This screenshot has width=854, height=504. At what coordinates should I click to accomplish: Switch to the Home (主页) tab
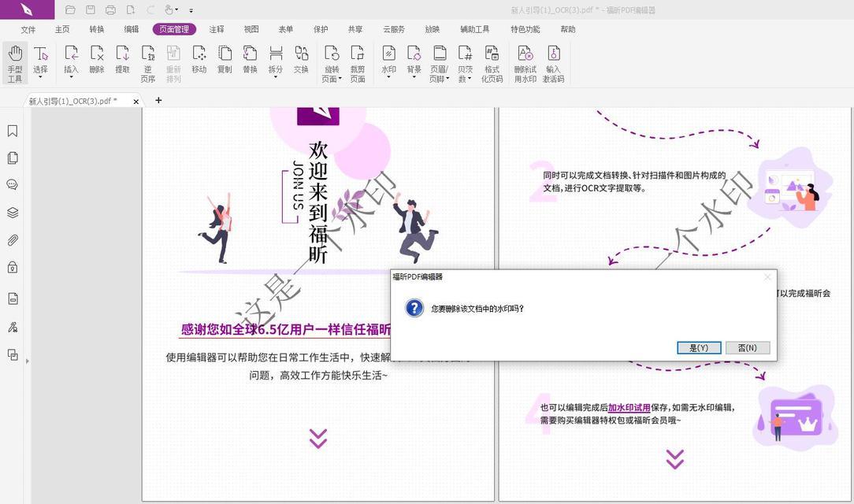tap(62, 29)
